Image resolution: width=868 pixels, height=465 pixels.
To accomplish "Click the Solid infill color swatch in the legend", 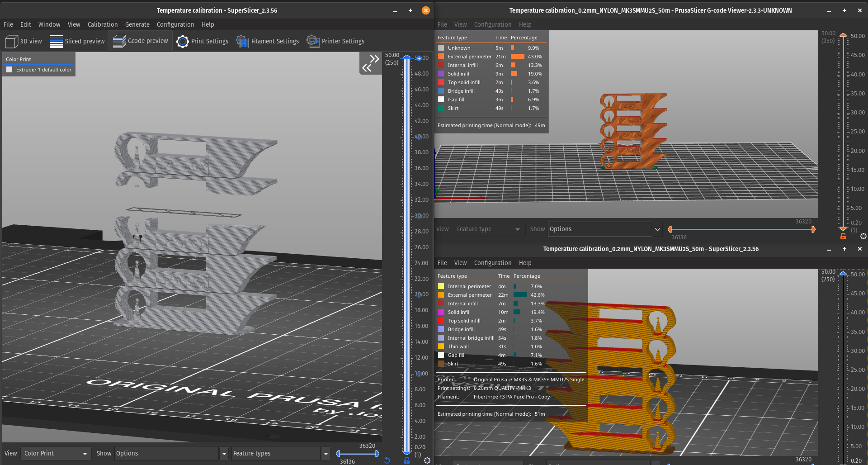I will (x=441, y=74).
